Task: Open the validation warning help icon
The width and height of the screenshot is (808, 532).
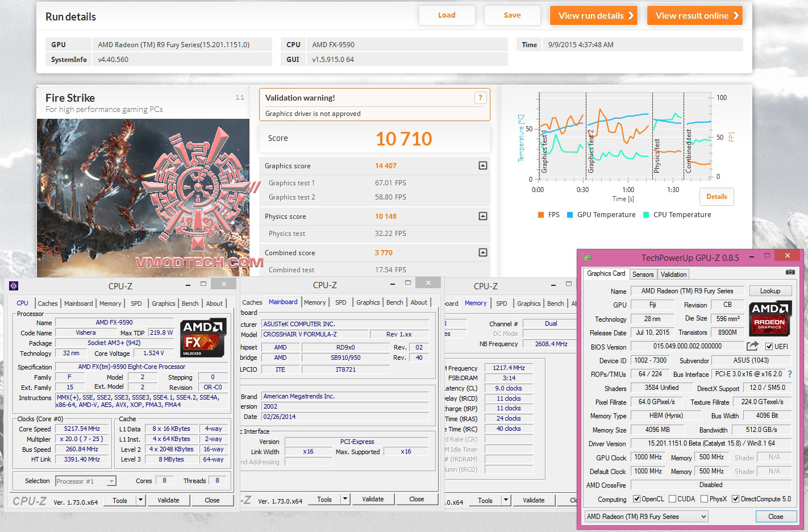Action: (x=481, y=98)
